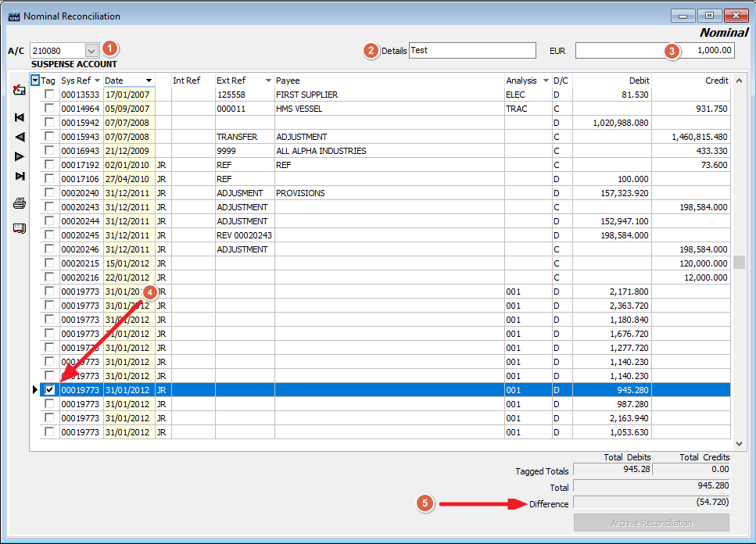Go to the next record using sidebar arrow
This screenshot has height=544, width=756.
[x=20, y=156]
